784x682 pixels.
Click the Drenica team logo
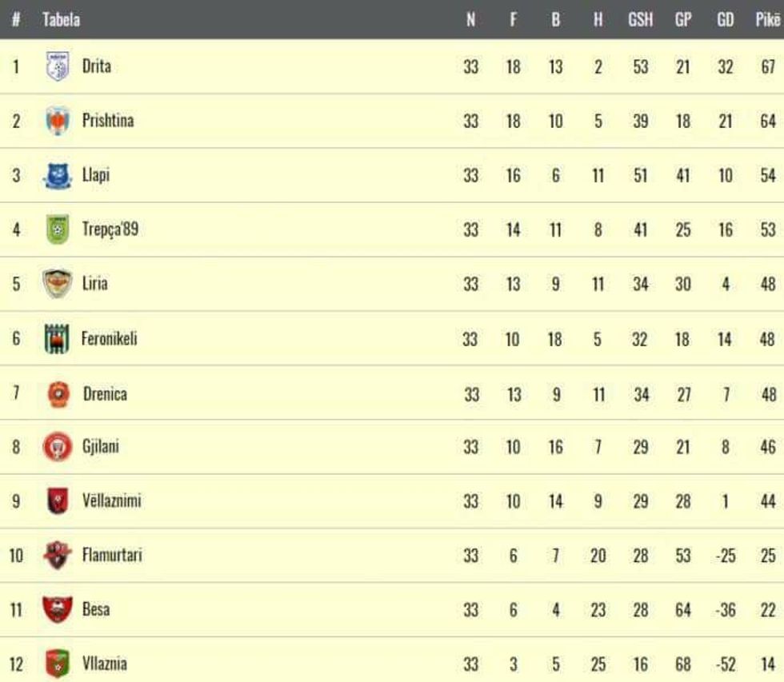[57, 394]
